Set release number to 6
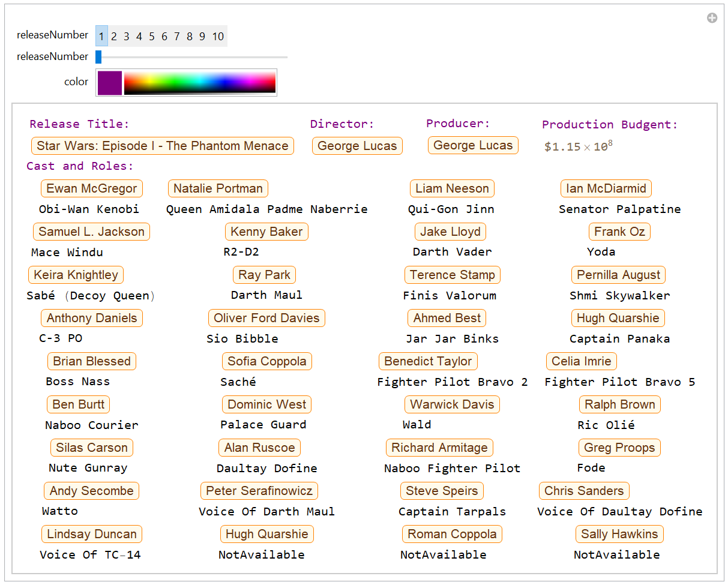Image resolution: width=728 pixels, height=585 pixels. coord(164,36)
